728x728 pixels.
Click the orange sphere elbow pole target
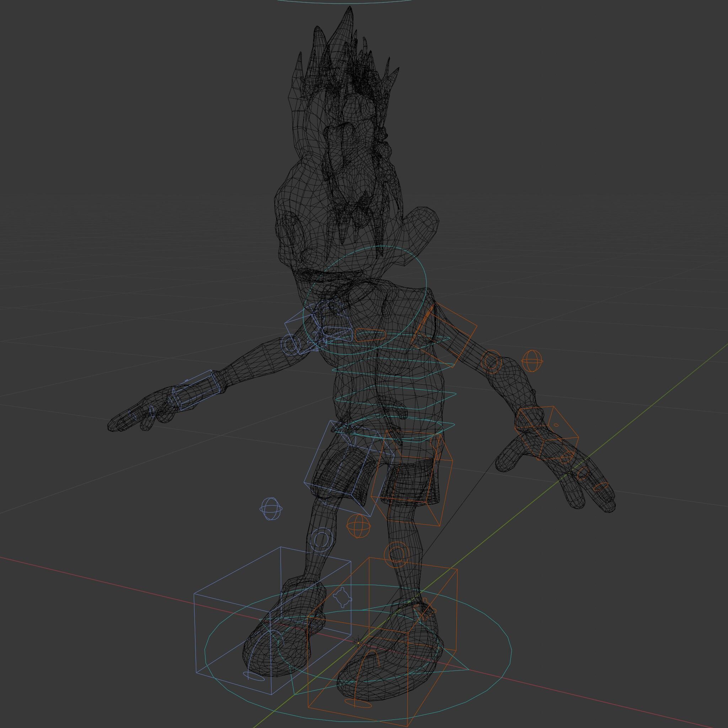532,361
